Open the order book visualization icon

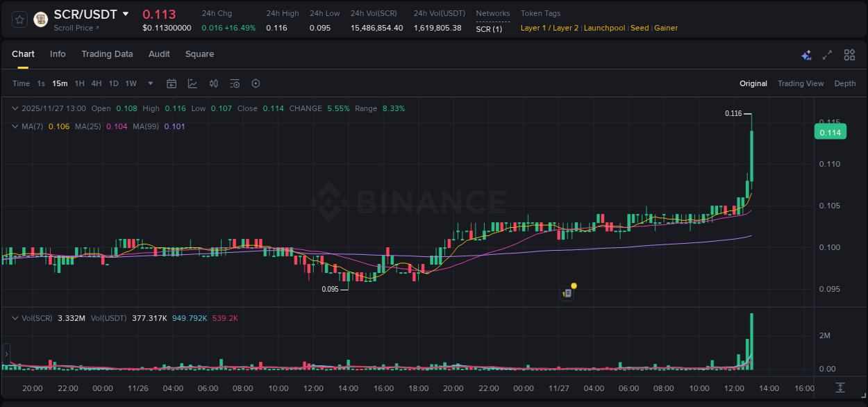(x=214, y=83)
